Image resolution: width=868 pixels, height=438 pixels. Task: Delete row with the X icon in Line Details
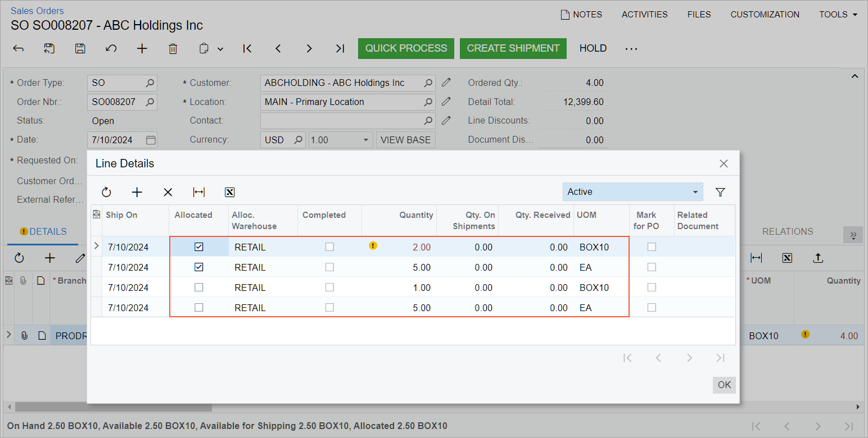tap(168, 192)
